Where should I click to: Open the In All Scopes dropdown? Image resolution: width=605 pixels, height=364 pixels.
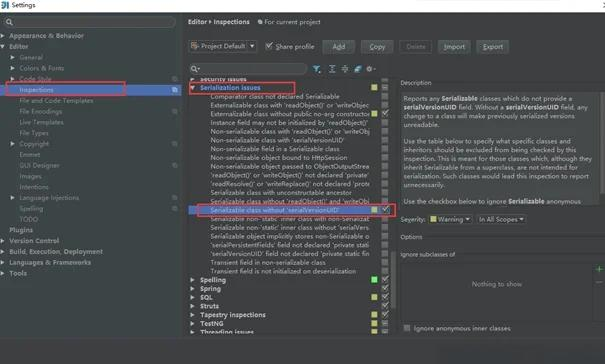[501, 219]
